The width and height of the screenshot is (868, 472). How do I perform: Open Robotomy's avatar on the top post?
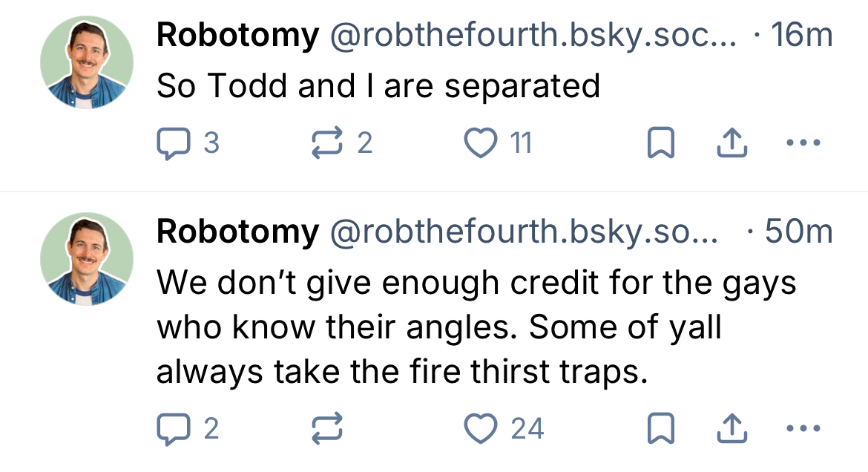click(x=87, y=62)
